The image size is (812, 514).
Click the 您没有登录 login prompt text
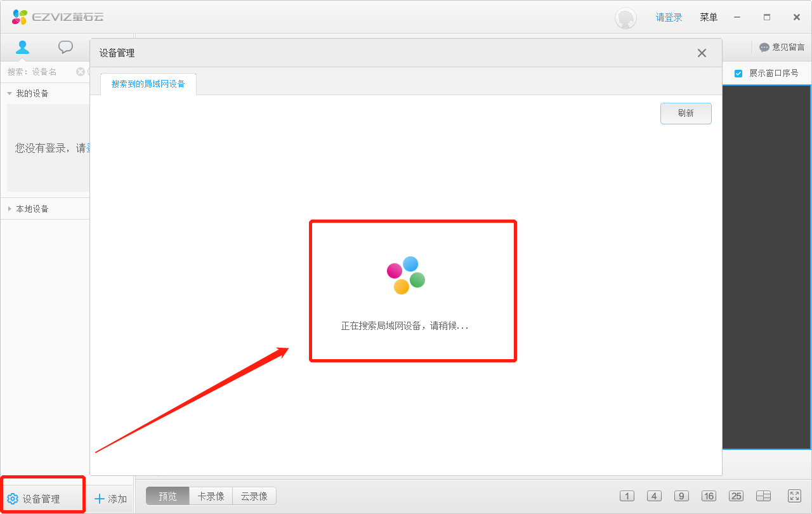coord(52,148)
